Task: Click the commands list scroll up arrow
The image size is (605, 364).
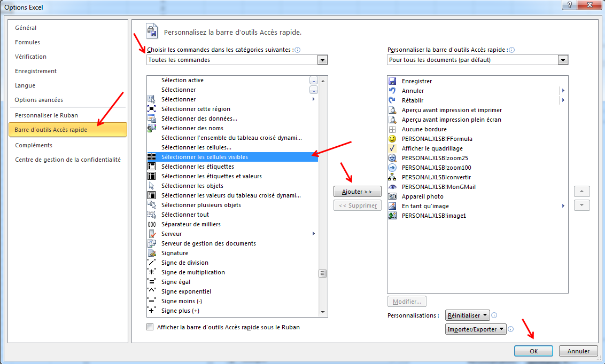Action: coord(323,81)
